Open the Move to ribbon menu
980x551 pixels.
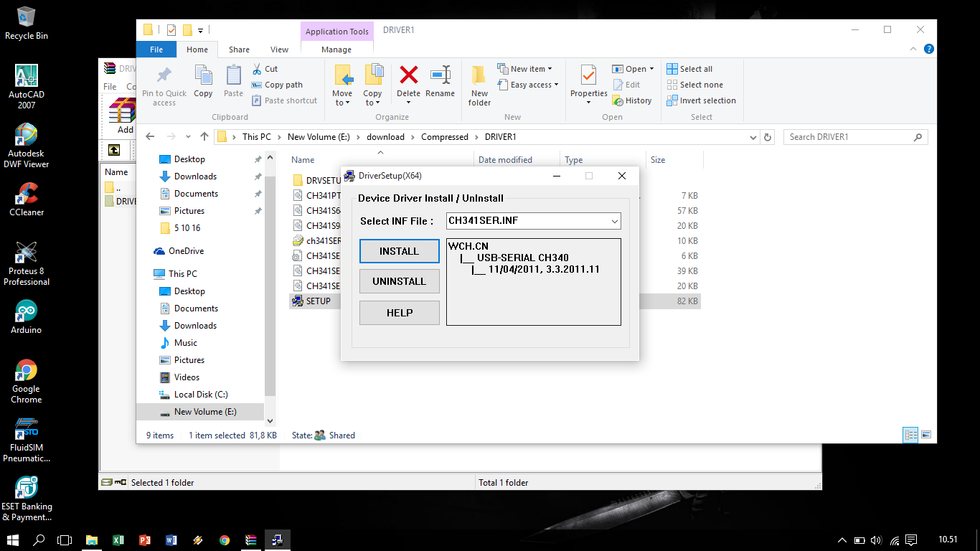pos(343,85)
